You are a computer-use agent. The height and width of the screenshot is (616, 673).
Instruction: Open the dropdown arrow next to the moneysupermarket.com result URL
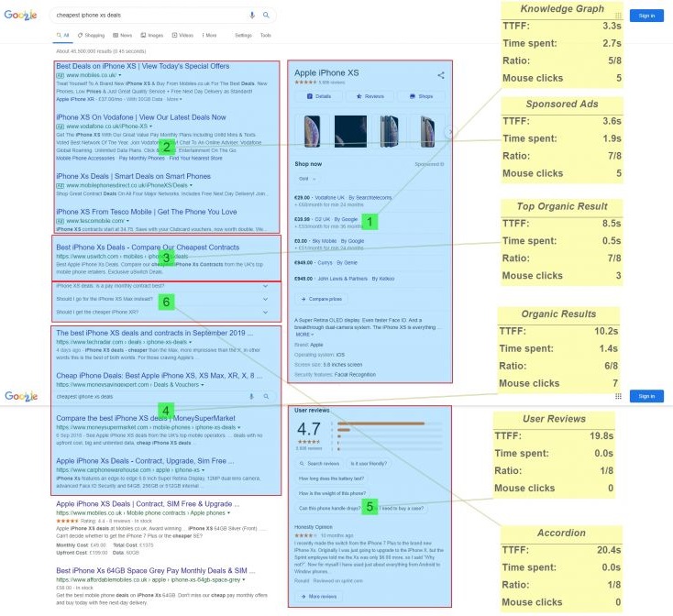coord(239,427)
